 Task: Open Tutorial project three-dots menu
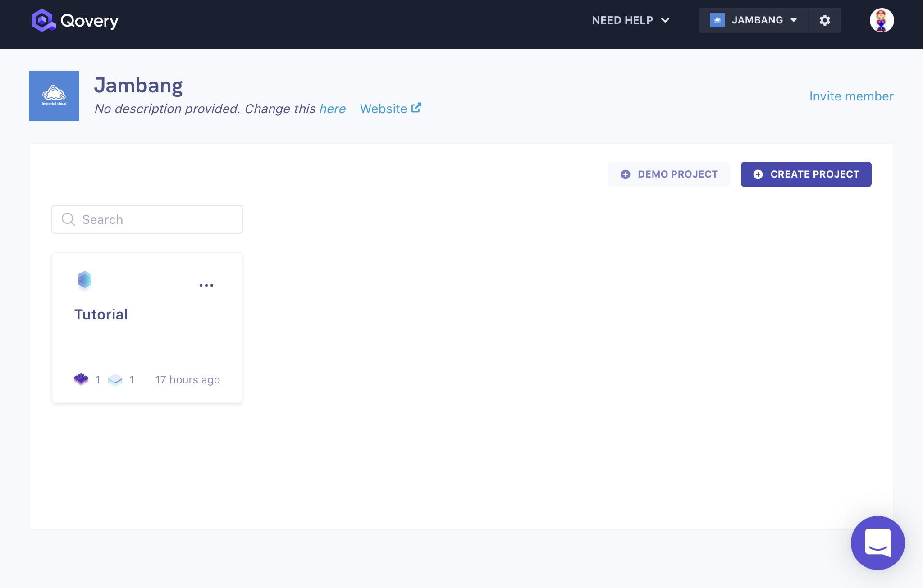[206, 285]
